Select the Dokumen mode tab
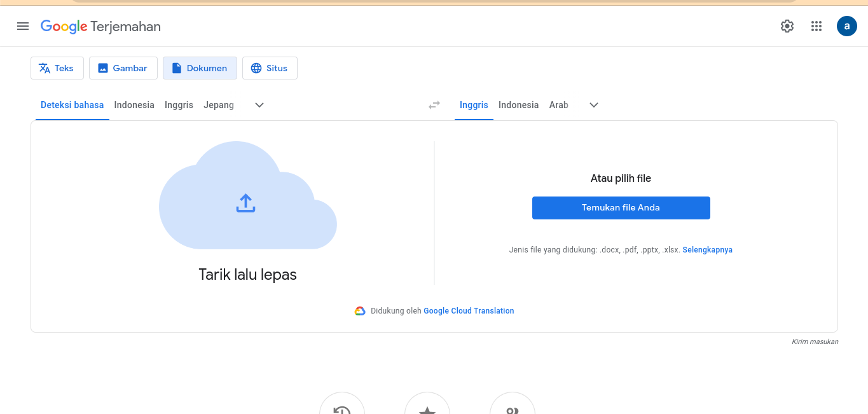 point(200,68)
